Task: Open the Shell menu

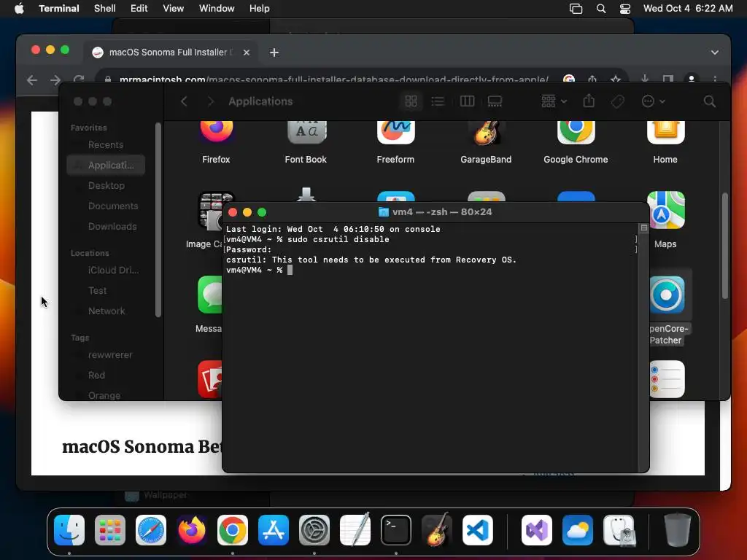Action: point(105,8)
